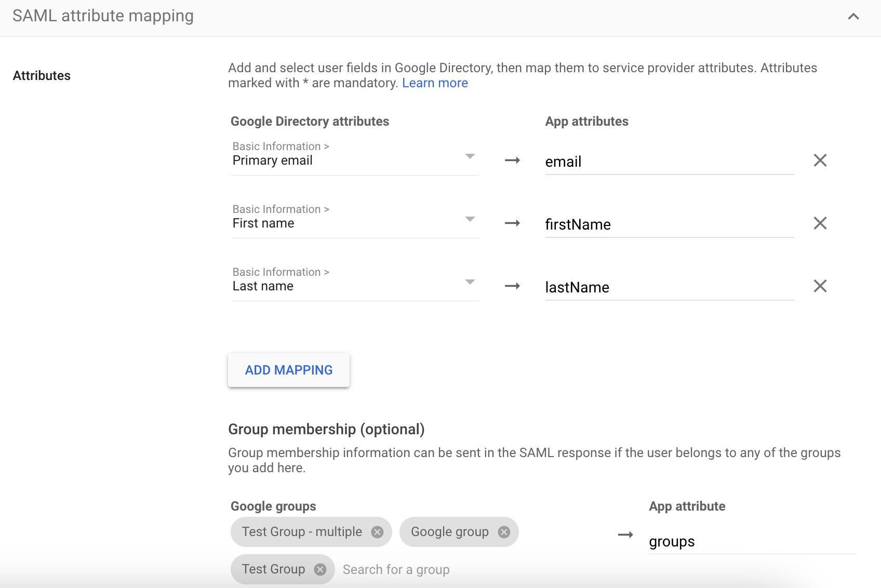Click the ADD MAPPING button
The width and height of the screenshot is (881, 588).
tap(289, 370)
